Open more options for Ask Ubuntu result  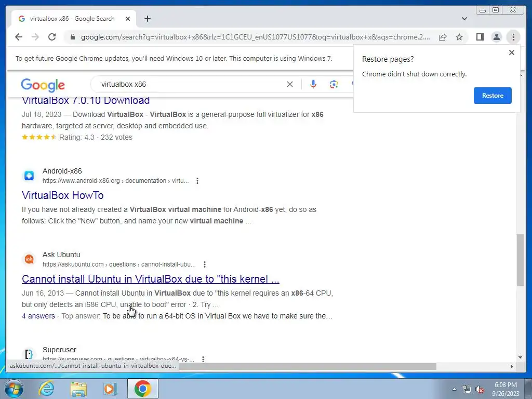[204, 264]
